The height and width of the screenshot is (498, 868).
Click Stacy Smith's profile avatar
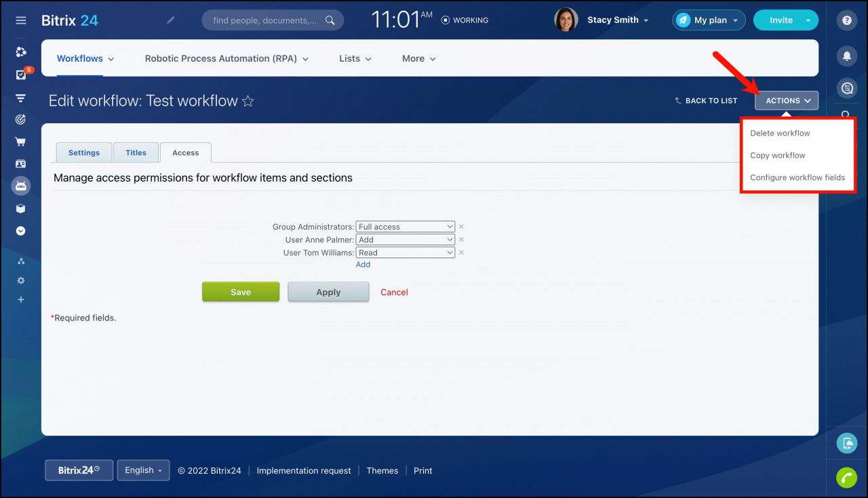coord(566,20)
